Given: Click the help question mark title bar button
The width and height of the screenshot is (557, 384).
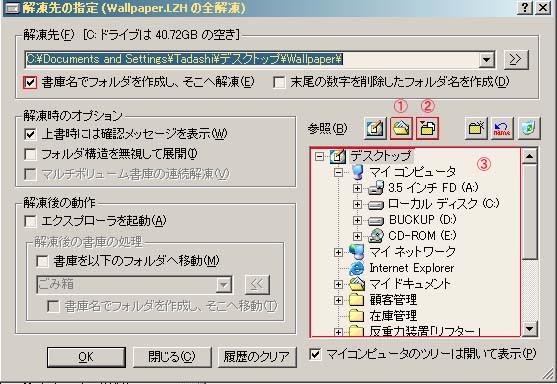Looking at the screenshot, I should [524, 7].
